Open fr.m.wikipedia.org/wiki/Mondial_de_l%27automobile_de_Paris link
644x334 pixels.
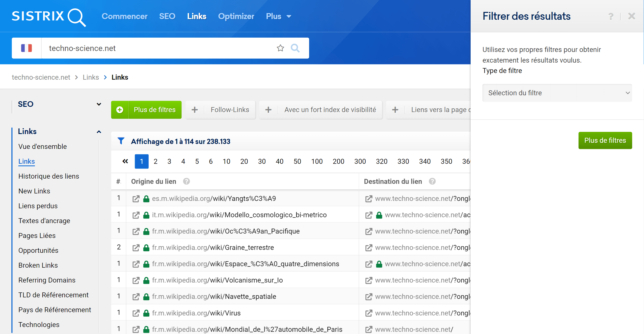coord(247,329)
